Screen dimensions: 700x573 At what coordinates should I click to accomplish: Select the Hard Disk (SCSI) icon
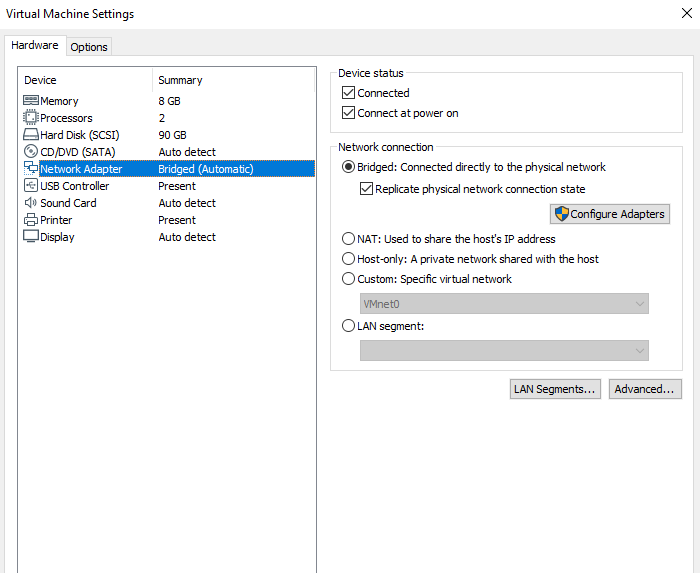click(x=30, y=135)
